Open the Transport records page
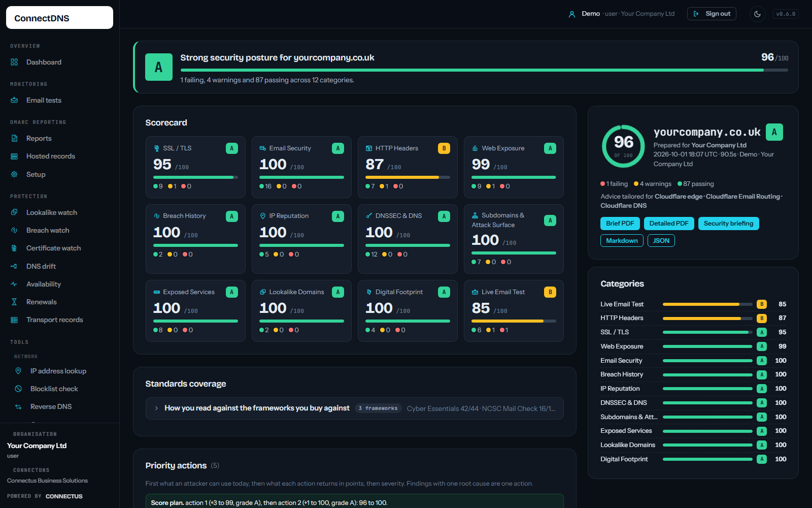 (x=60, y=320)
